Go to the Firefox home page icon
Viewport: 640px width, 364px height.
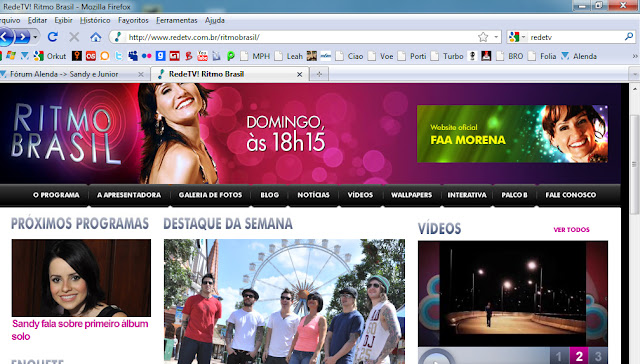click(x=96, y=37)
